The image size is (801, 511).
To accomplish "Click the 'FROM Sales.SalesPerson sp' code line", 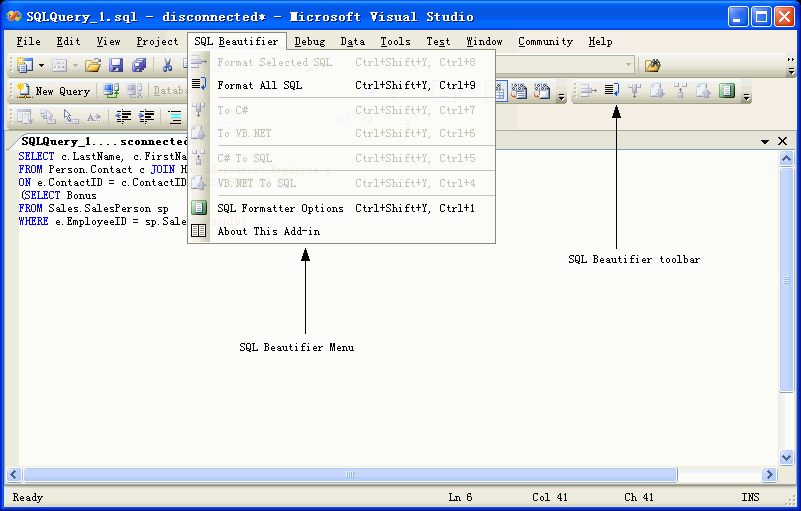I will (x=93, y=208).
